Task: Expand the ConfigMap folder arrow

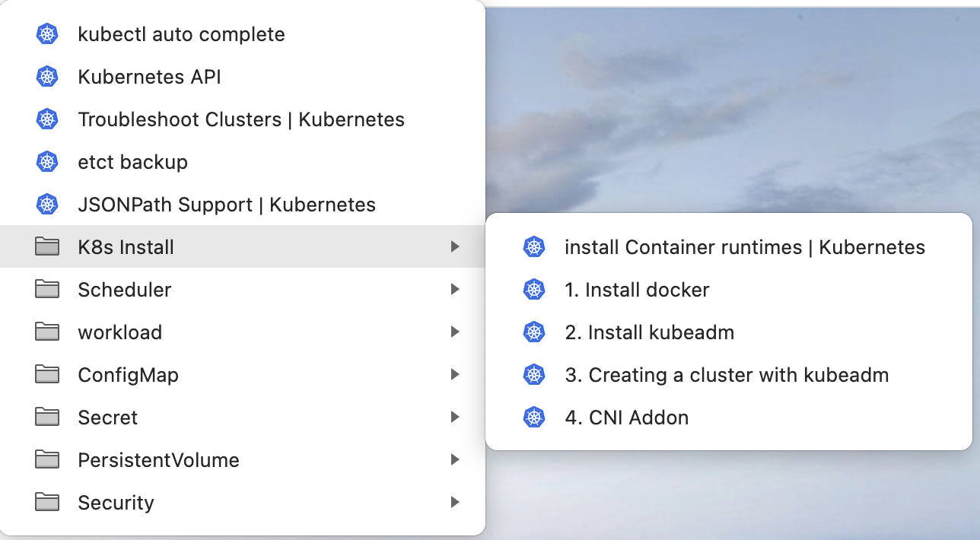Action: pos(454,375)
